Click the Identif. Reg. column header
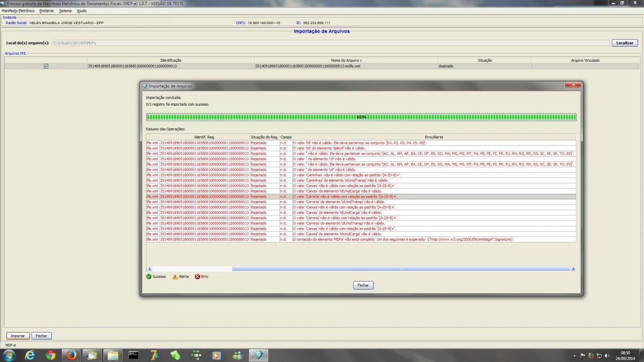This screenshot has width=644, height=362. (204, 137)
